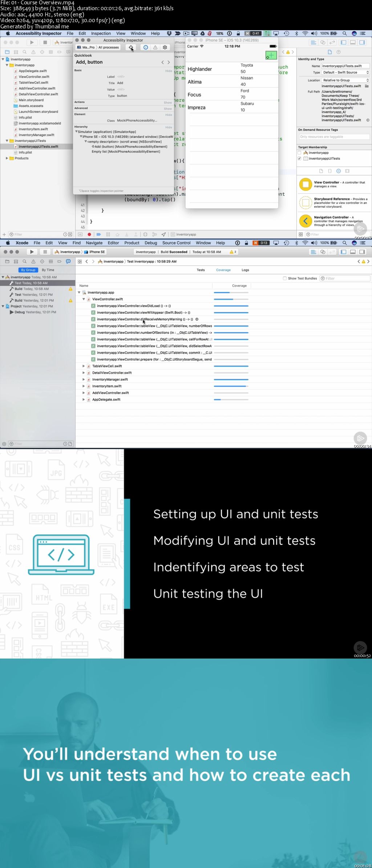372x868 pixels.
Task: Select the By Time segment
Action: [x=48, y=270]
